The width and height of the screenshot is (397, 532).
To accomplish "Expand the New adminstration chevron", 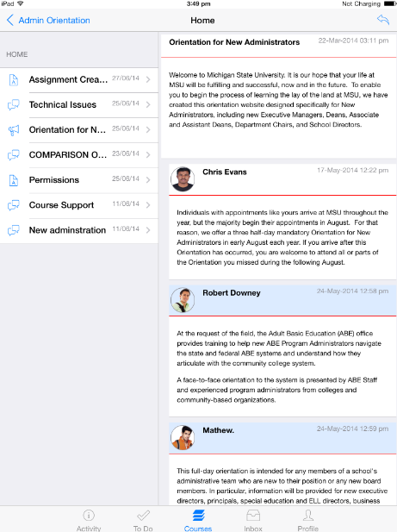I will tap(148, 230).
